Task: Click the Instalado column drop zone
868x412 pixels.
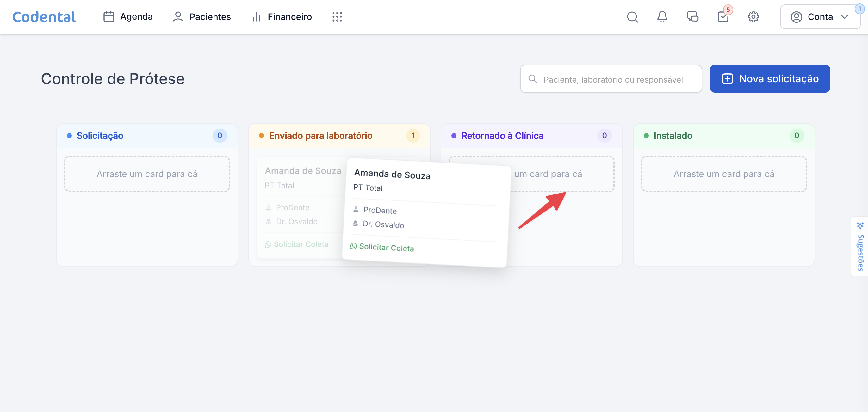Action: pyautogui.click(x=723, y=174)
